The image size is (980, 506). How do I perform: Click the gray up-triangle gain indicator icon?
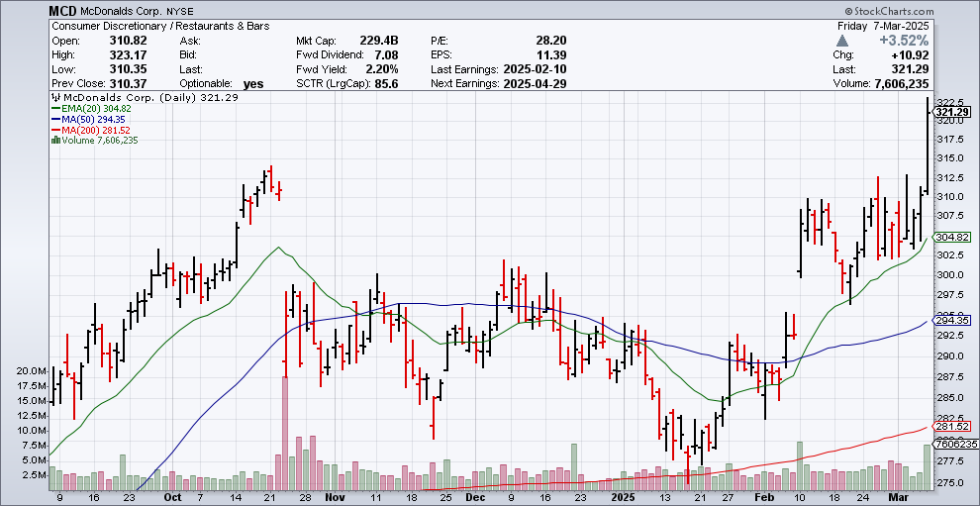point(841,41)
